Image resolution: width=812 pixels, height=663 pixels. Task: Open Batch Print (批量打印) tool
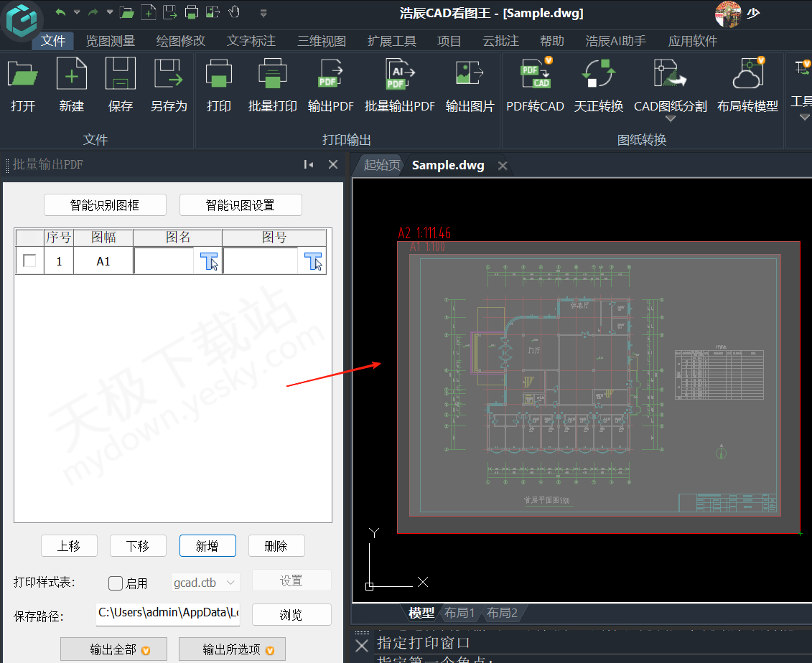(272, 74)
